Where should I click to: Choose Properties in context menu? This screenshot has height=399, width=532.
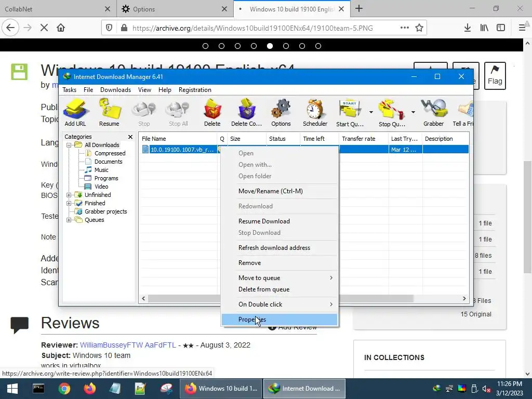pyautogui.click(x=280, y=320)
